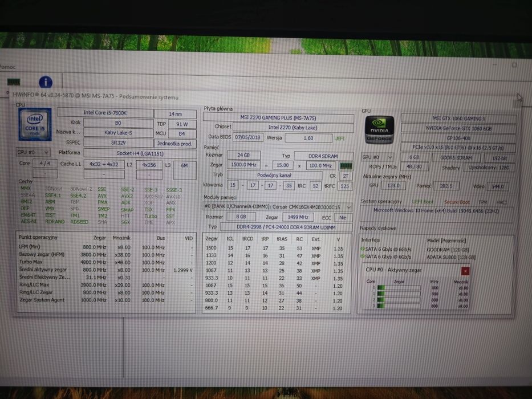Click the memory size 24 GB field

point(243,155)
